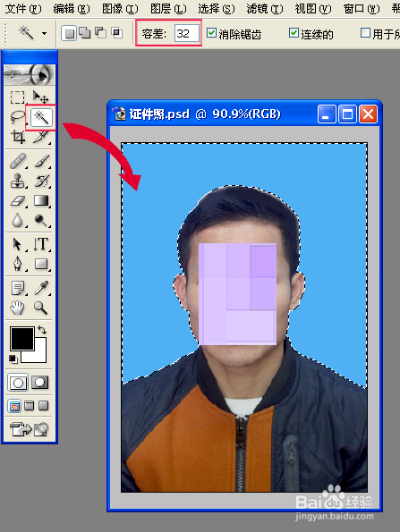
Task: Set Full Screen Mode with menu bar
Action: (x=30, y=405)
